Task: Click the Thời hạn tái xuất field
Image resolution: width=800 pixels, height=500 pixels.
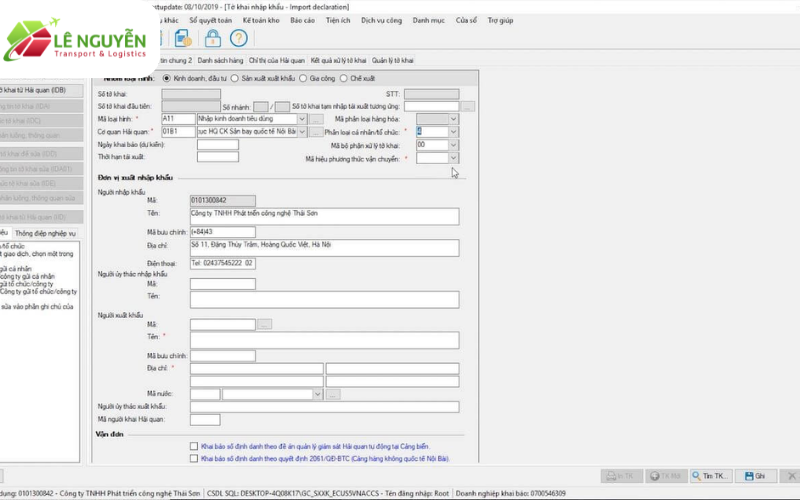Action: pyautogui.click(x=218, y=157)
